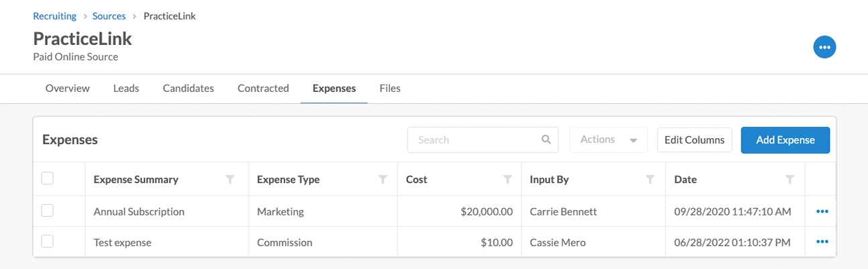Filter the Input By column
Image resolution: width=868 pixels, height=269 pixels.
(x=649, y=179)
